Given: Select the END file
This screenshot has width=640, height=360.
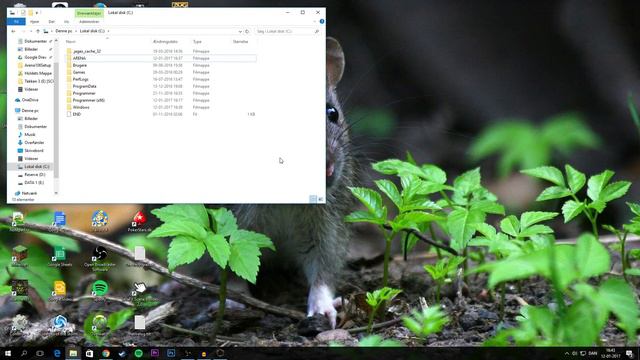Looking at the screenshot, I should (x=162, y=114).
